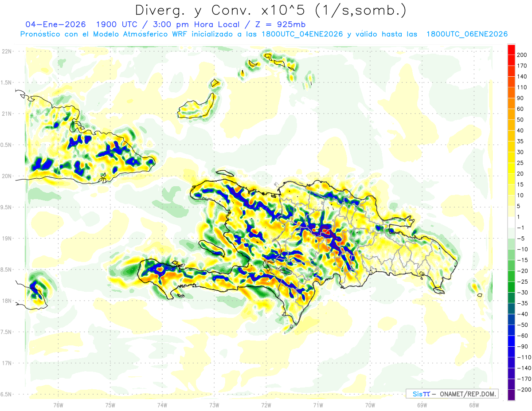
Task: Click the '-60' color bar value
Action: point(523,336)
